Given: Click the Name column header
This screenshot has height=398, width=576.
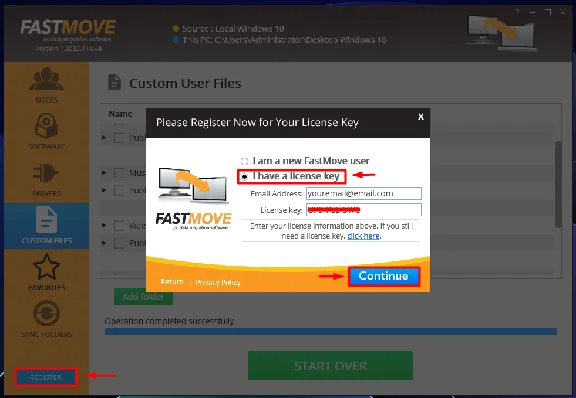Looking at the screenshot, I should [x=120, y=114].
